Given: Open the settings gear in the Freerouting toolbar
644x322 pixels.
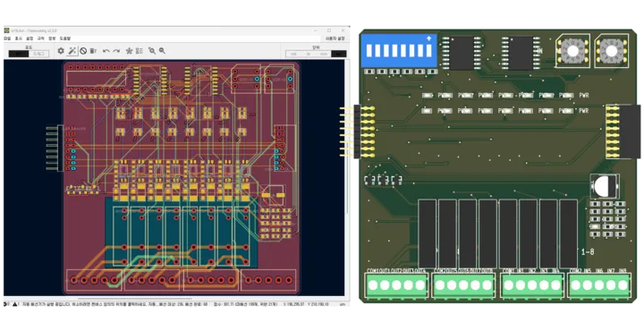Looking at the screenshot, I should click(x=61, y=51).
